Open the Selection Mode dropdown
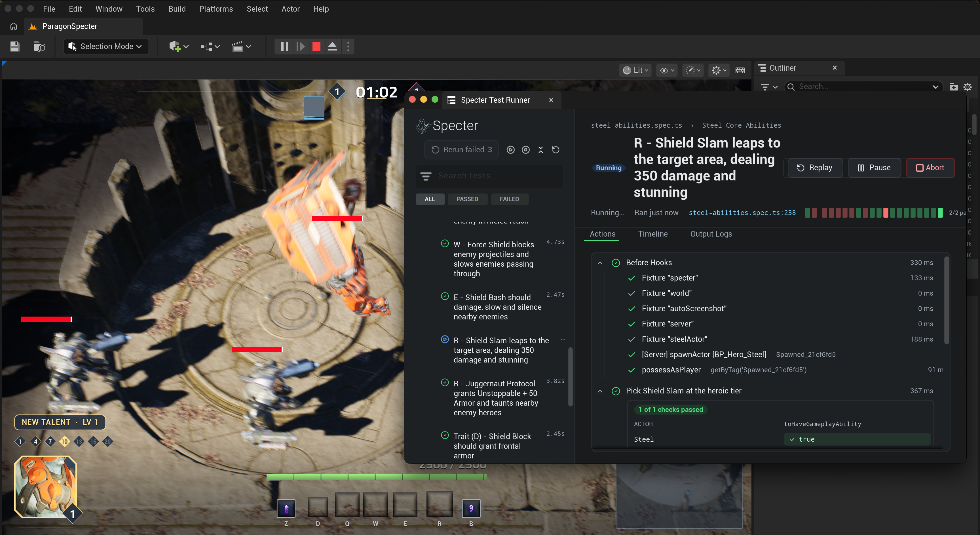 [106, 47]
